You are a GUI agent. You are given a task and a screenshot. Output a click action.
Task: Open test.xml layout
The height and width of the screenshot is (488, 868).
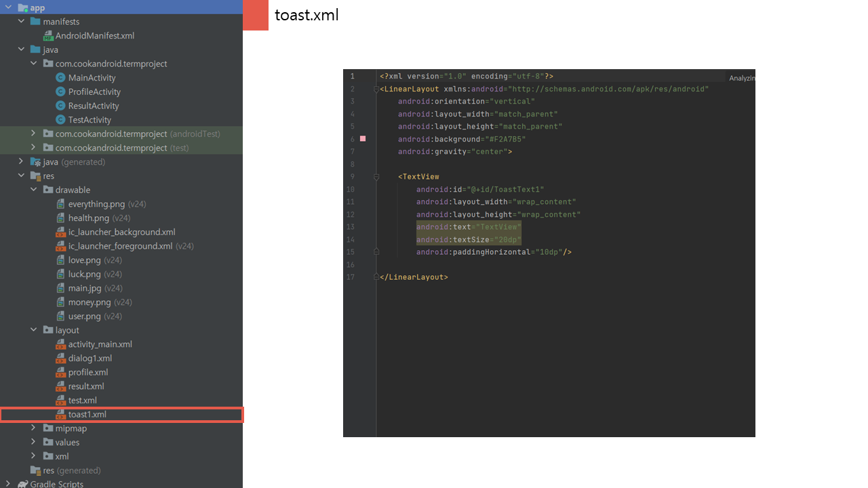pos(83,400)
